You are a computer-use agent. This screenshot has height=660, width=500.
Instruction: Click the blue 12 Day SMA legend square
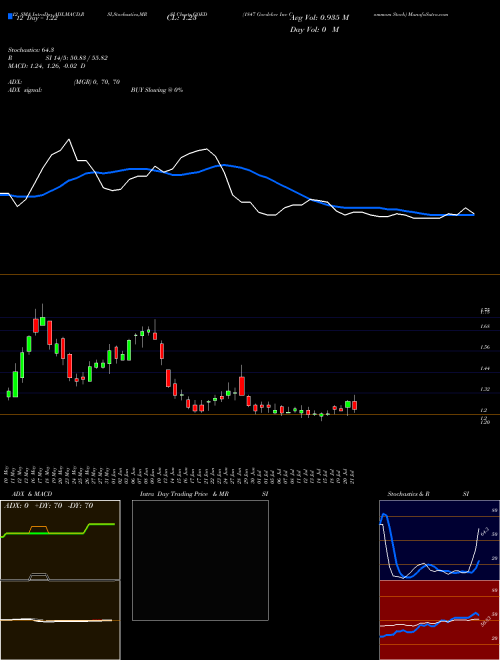10,17
